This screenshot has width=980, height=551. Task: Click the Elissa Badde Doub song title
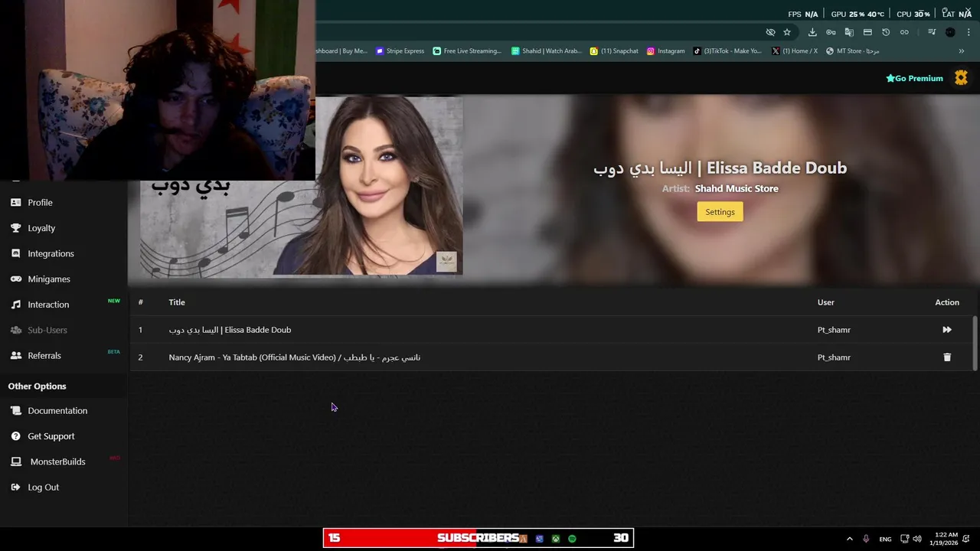[230, 330]
